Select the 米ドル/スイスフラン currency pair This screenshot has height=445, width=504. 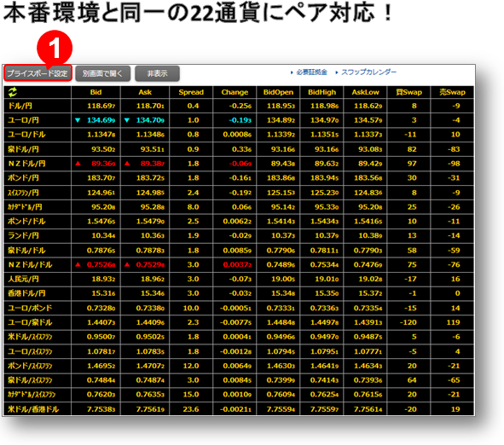30,337
